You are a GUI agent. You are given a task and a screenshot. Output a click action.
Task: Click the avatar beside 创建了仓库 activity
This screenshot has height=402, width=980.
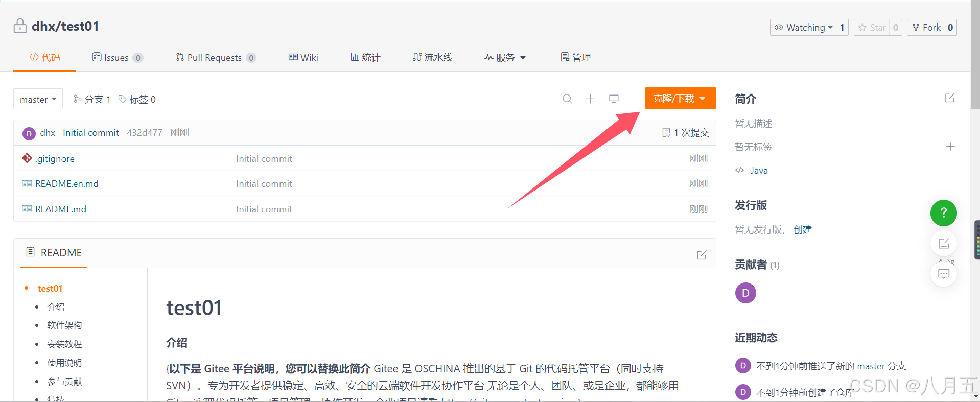743,392
